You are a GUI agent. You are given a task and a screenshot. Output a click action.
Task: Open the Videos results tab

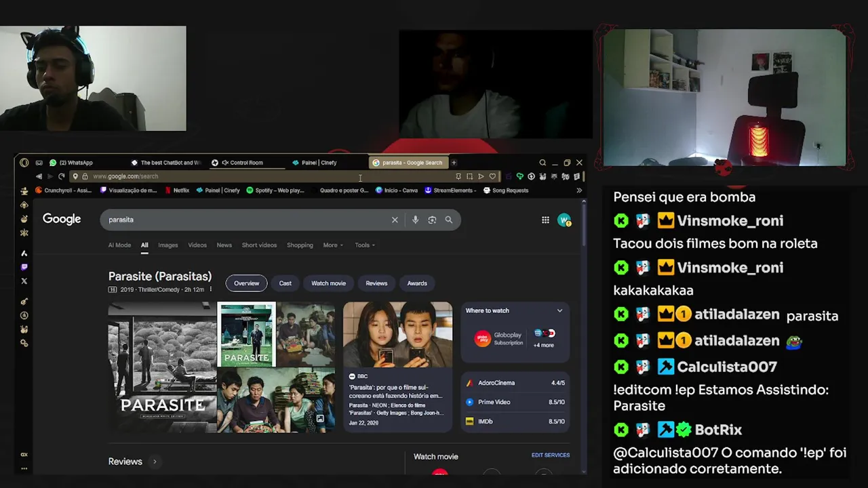(197, 245)
